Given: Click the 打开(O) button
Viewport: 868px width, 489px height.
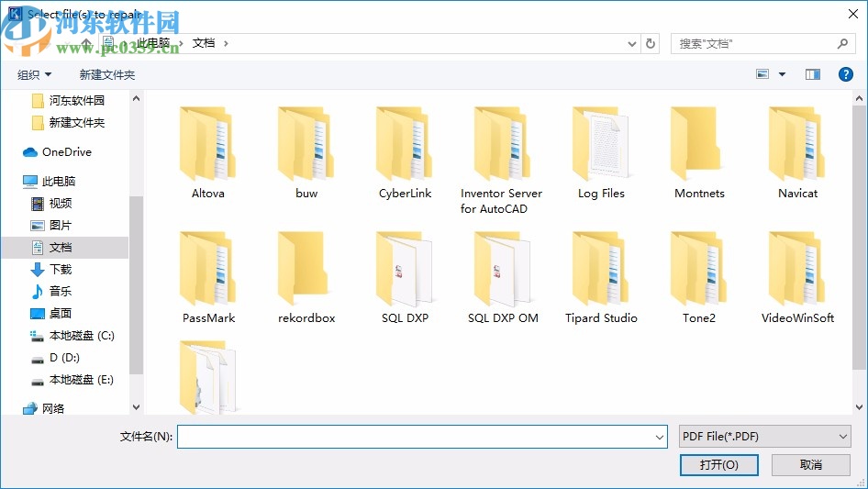Looking at the screenshot, I should click(x=719, y=464).
